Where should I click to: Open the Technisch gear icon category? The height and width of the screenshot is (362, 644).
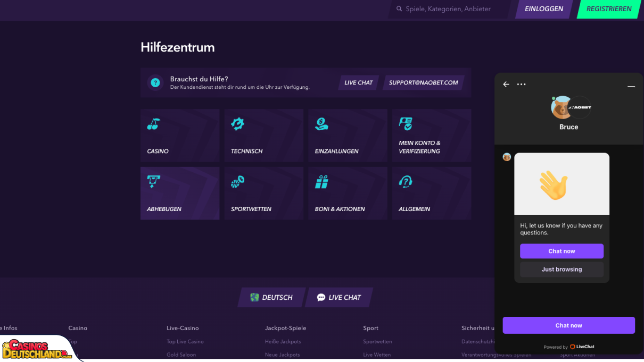(237, 124)
